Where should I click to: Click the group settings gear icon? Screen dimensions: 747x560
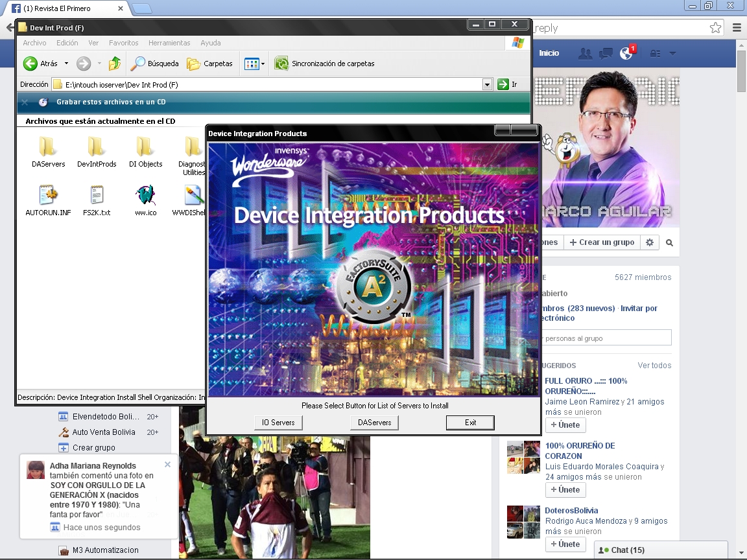pos(649,242)
